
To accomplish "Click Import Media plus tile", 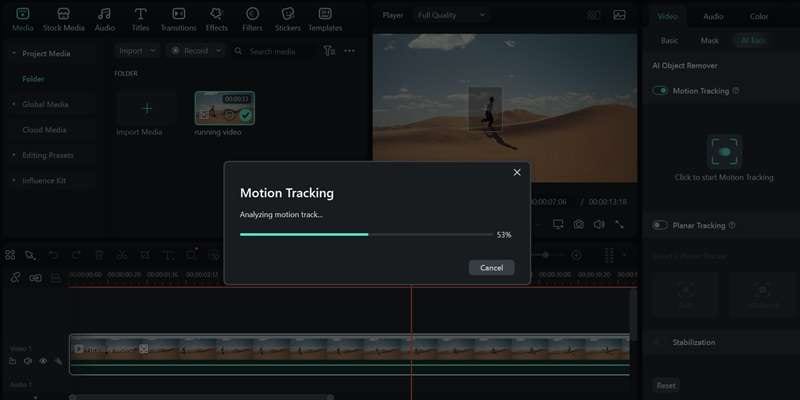I will 146,108.
